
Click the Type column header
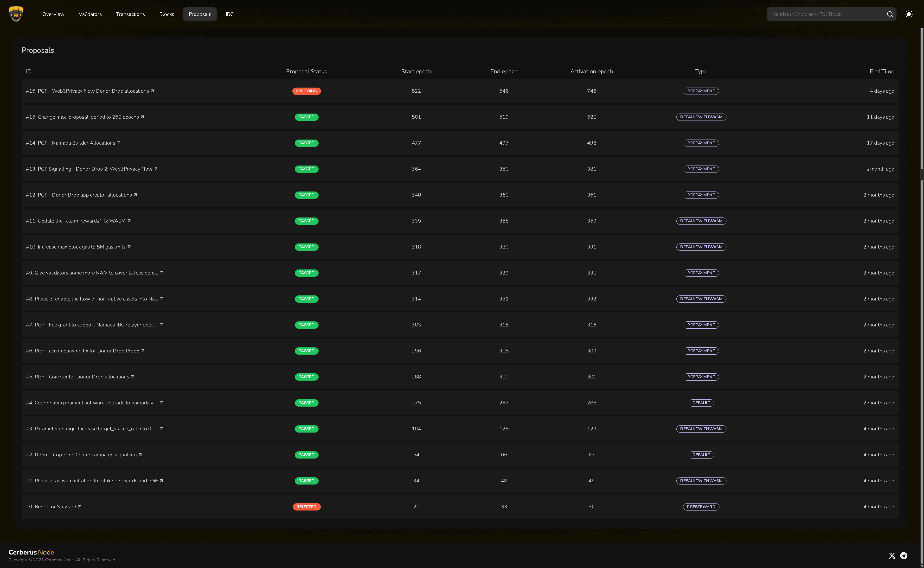(701, 71)
